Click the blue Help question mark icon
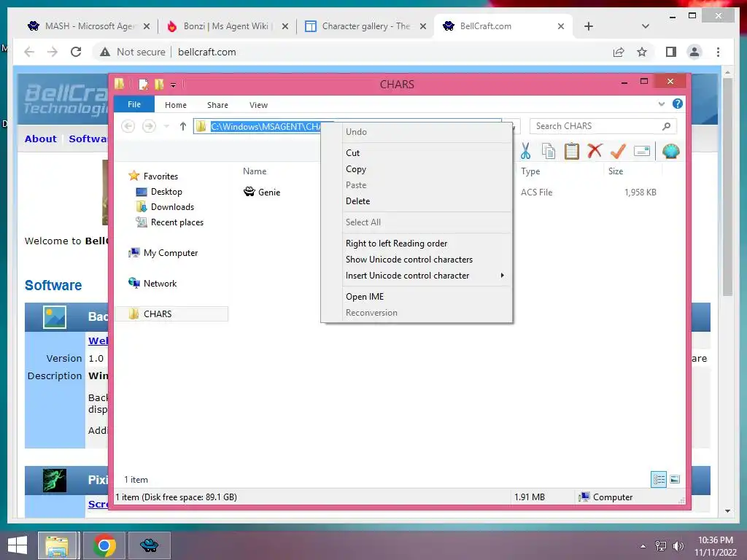The height and width of the screenshot is (560, 747). pos(678,104)
